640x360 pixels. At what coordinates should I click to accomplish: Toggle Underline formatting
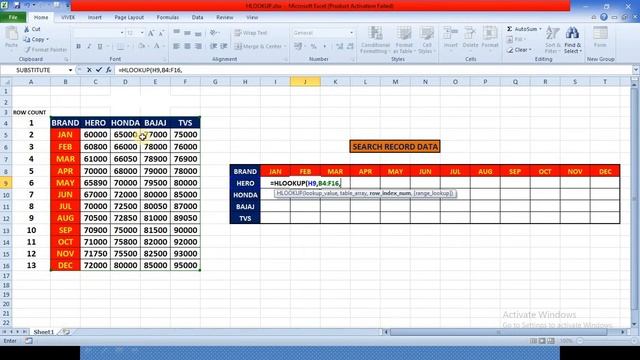tap(100, 47)
